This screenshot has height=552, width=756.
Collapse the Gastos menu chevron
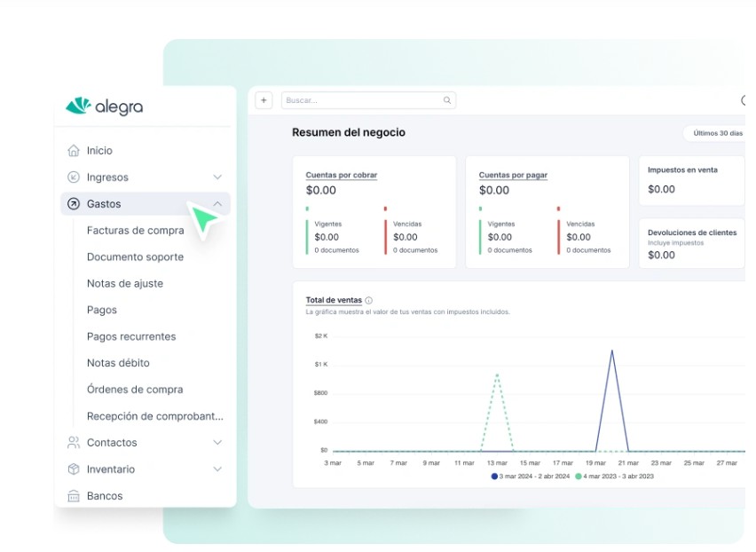217,204
